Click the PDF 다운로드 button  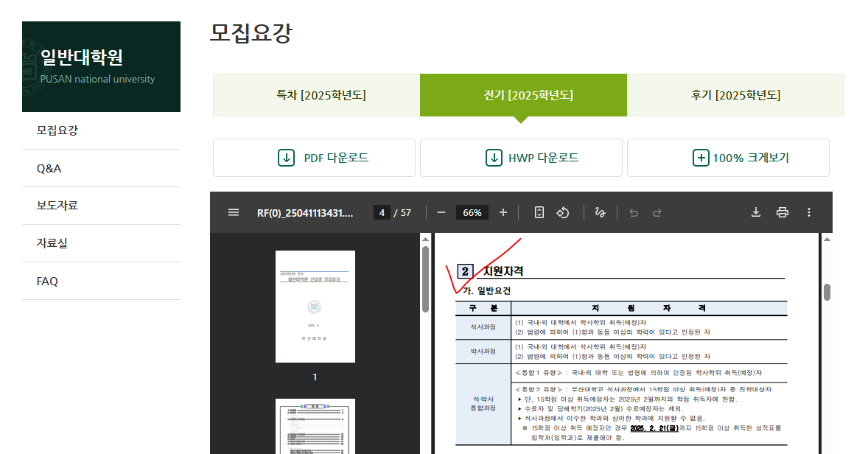314,158
